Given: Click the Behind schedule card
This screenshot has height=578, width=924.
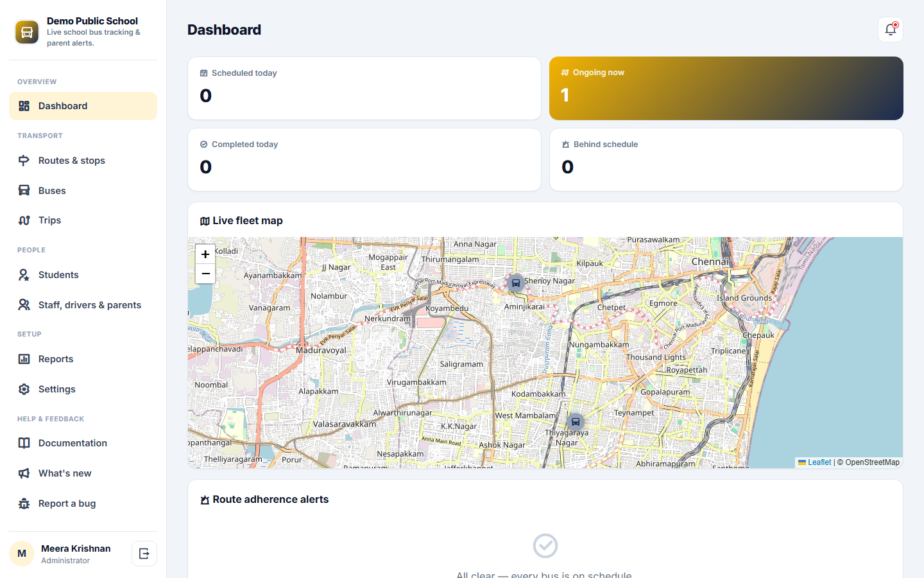Looking at the screenshot, I should (726, 159).
